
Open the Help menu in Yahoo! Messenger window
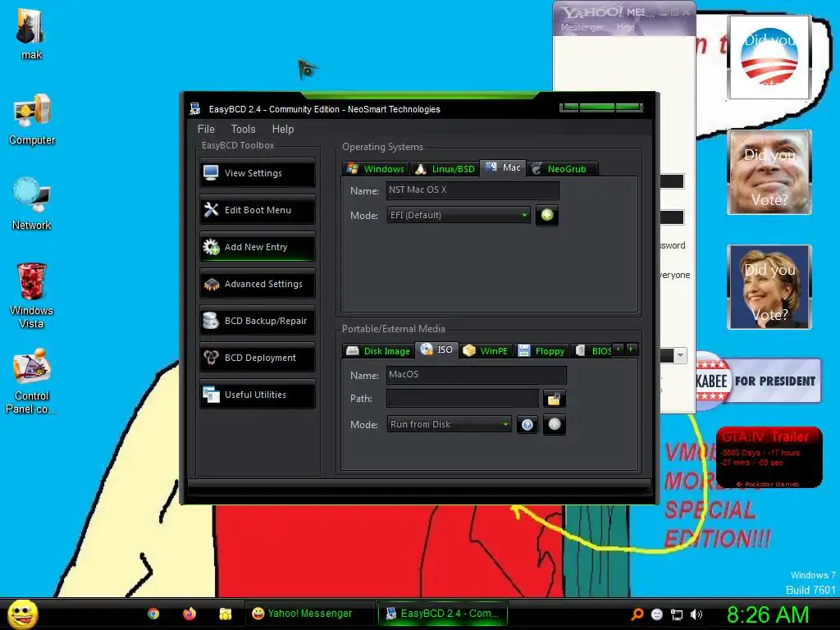[x=625, y=27]
